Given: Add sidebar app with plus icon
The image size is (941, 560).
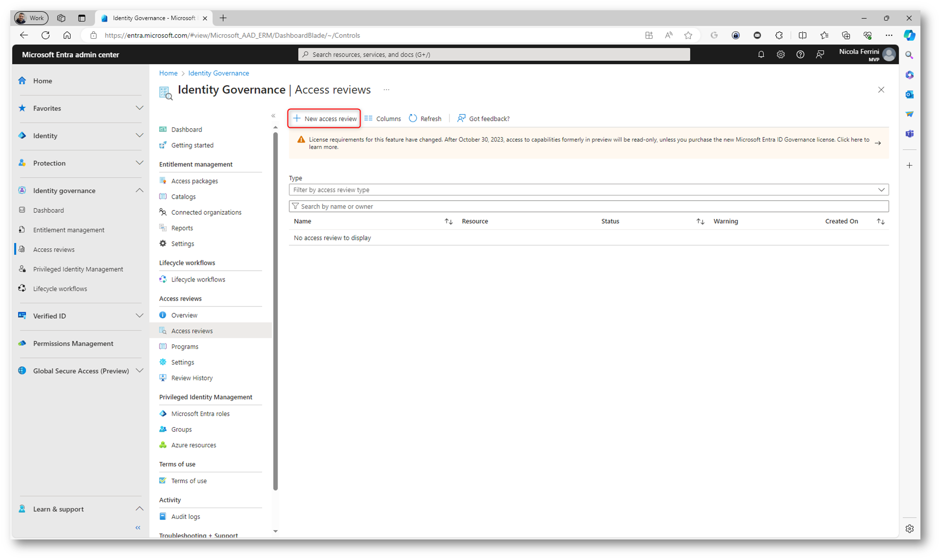Looking at the screenshot, I should [x=909, y=165].
